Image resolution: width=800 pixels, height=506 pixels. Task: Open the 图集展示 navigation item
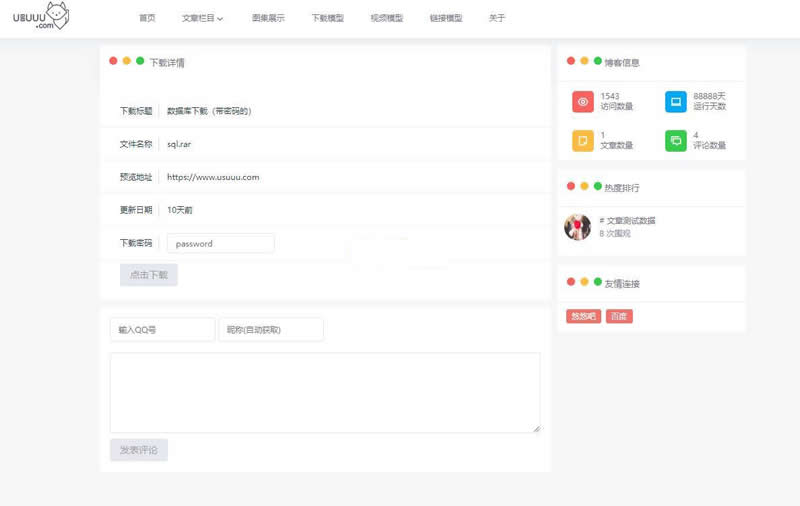(268, 18)
